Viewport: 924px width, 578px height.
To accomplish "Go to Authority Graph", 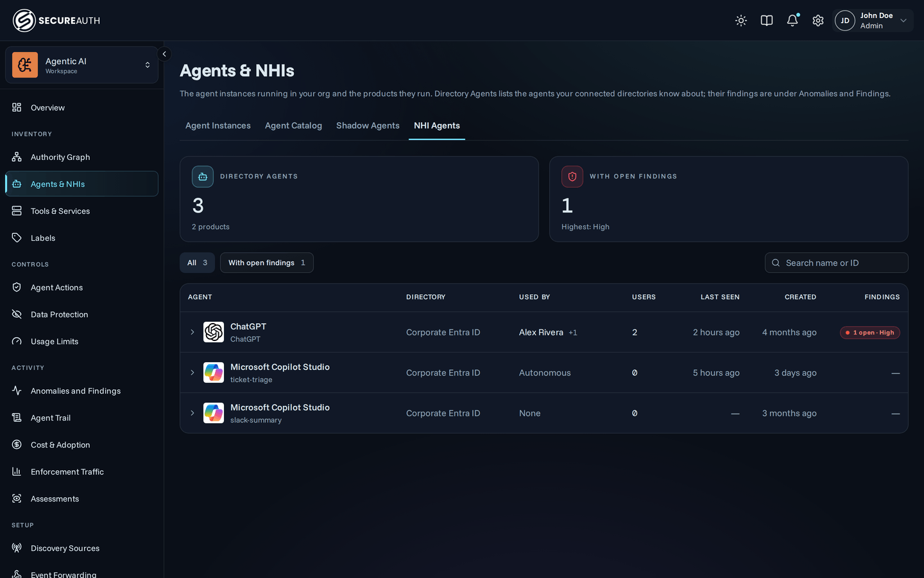I will 81,157.
